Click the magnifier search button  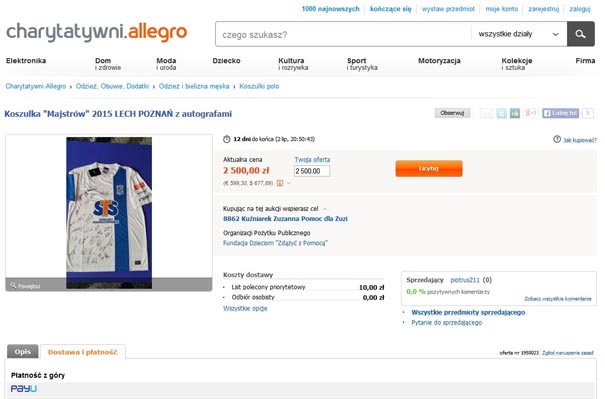coord(580,34)
